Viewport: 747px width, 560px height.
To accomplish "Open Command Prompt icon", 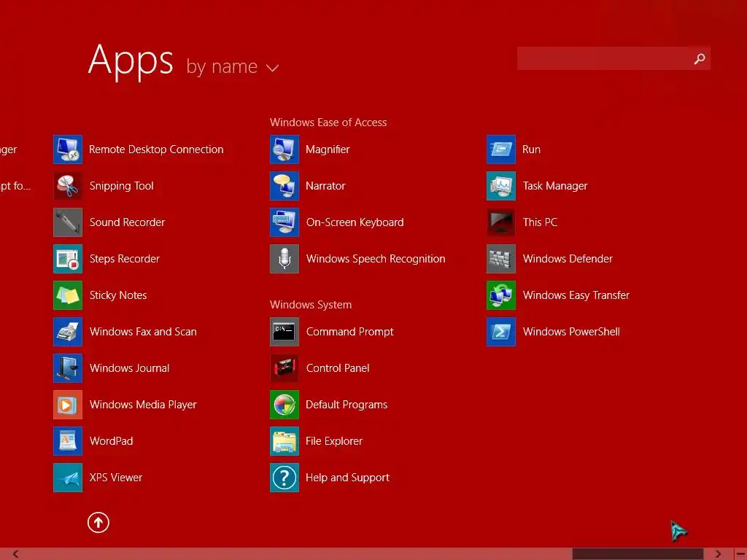I will 285,332.
